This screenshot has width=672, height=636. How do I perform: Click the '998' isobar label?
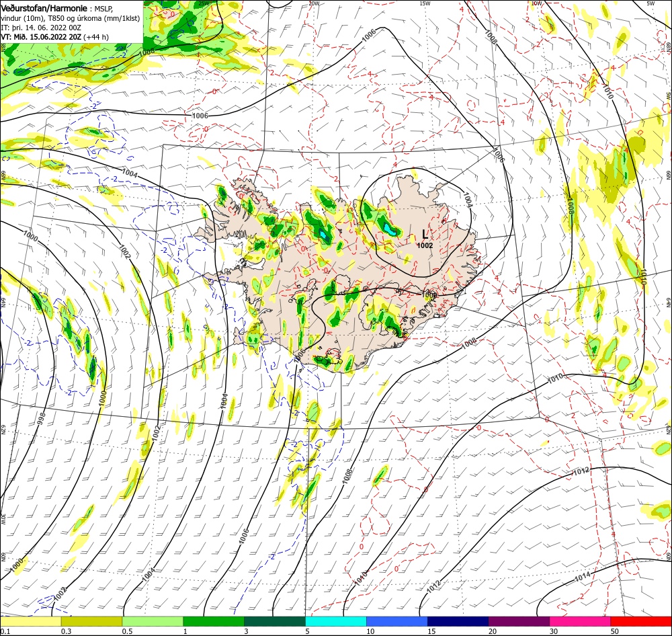pos(42,418)
